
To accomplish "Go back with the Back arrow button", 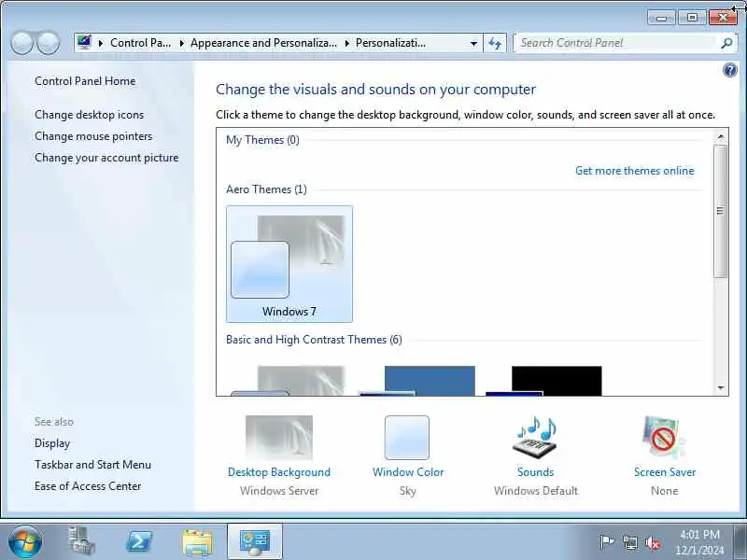I will click(21, 43).
